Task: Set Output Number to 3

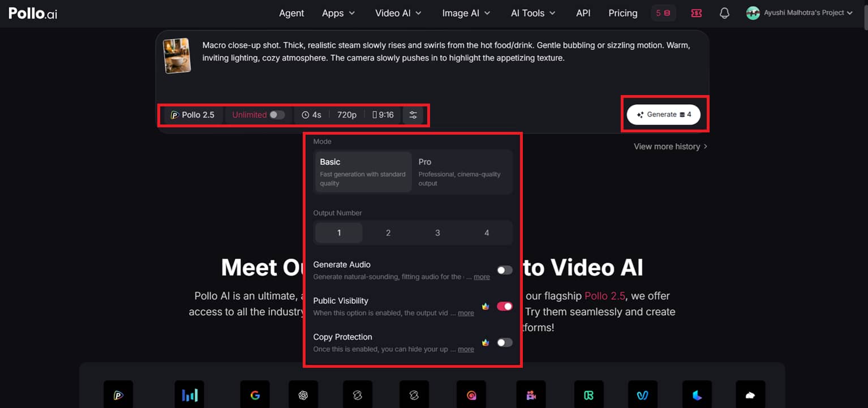Action: (x=437, y=233)
